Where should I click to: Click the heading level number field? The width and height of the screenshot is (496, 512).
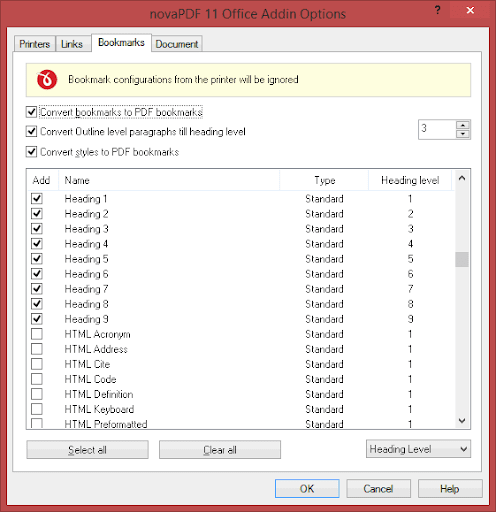tap(437, 129)
